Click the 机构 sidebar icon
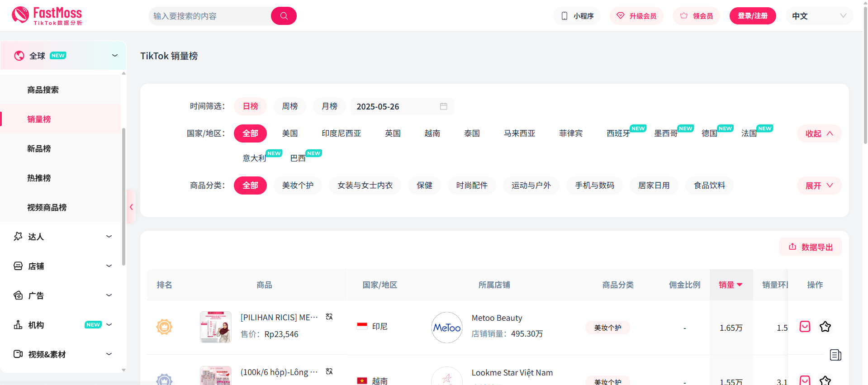 pyautogui.click(x=18, y=325)
